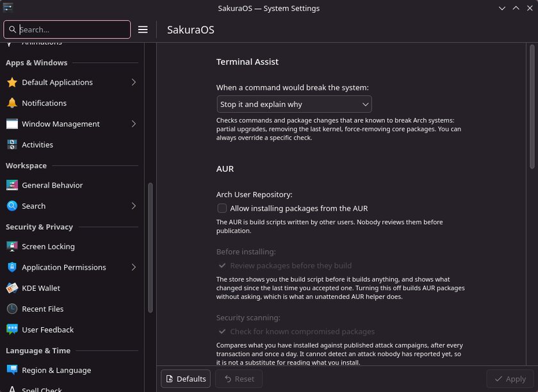Click the 'Arch User Repository:' label
The image size is (538, 392).
click(254, 194)
